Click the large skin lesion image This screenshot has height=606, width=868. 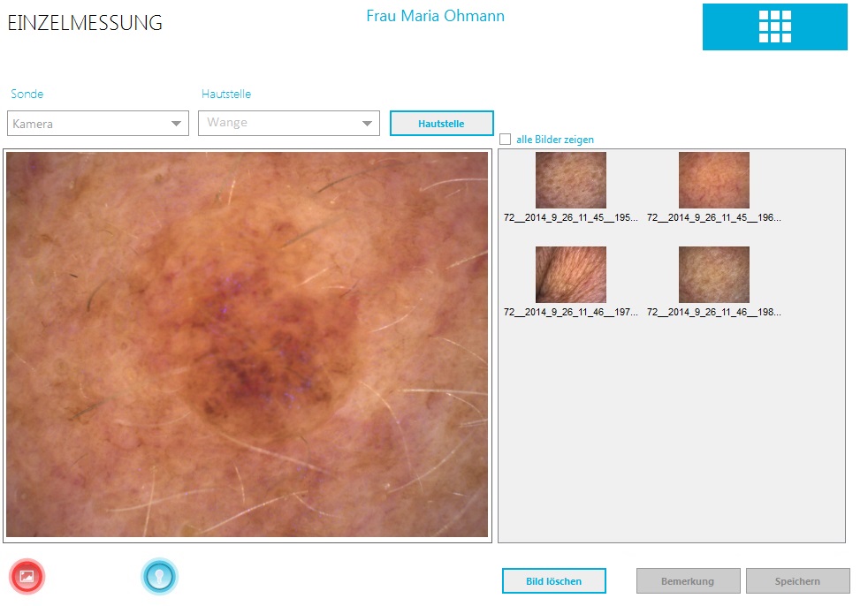pyautogui.click(x=247, y=345)
